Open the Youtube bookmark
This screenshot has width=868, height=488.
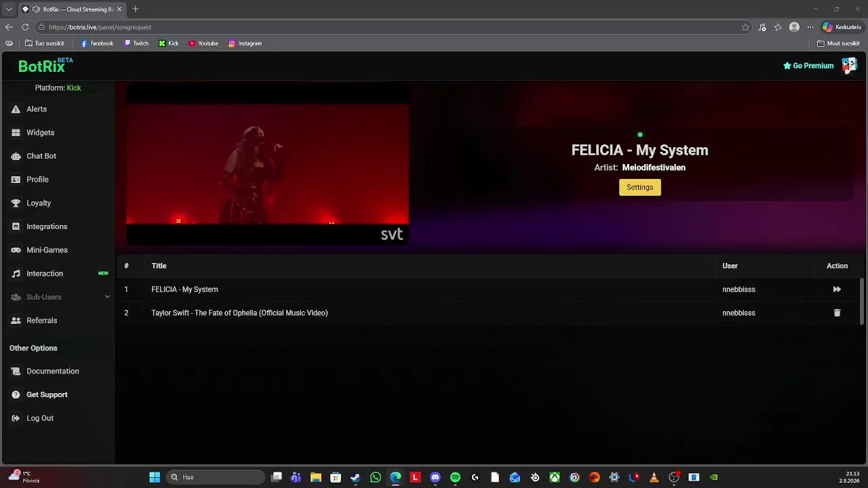tap(203, 43)
